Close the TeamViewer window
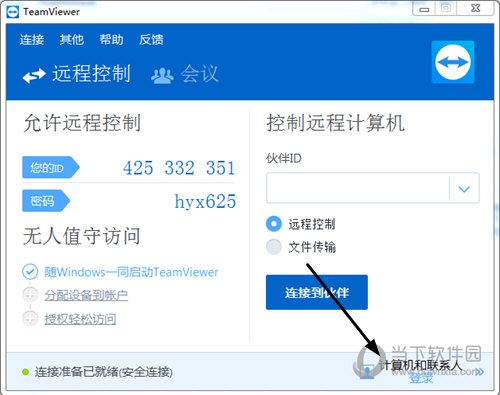 click(x=475, y=8)
